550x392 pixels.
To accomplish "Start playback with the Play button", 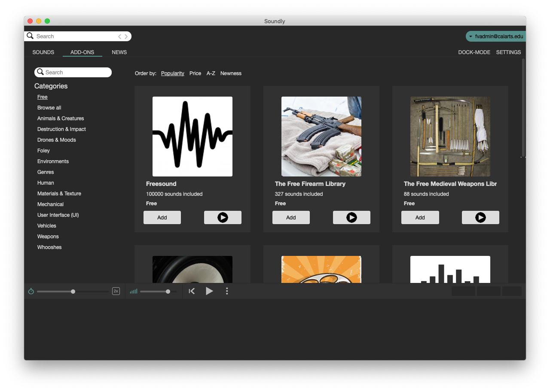I will click(x=209, y=291).
